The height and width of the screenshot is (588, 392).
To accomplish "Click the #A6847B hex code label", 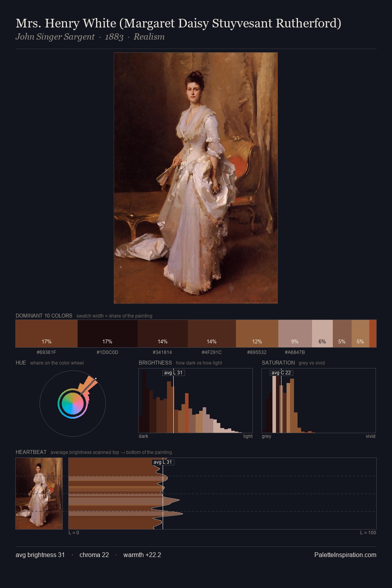I will pos(295,352).
